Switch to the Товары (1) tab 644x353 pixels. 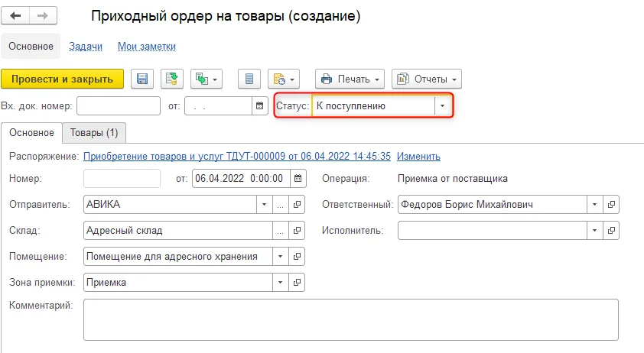click(x=94, y=133)
